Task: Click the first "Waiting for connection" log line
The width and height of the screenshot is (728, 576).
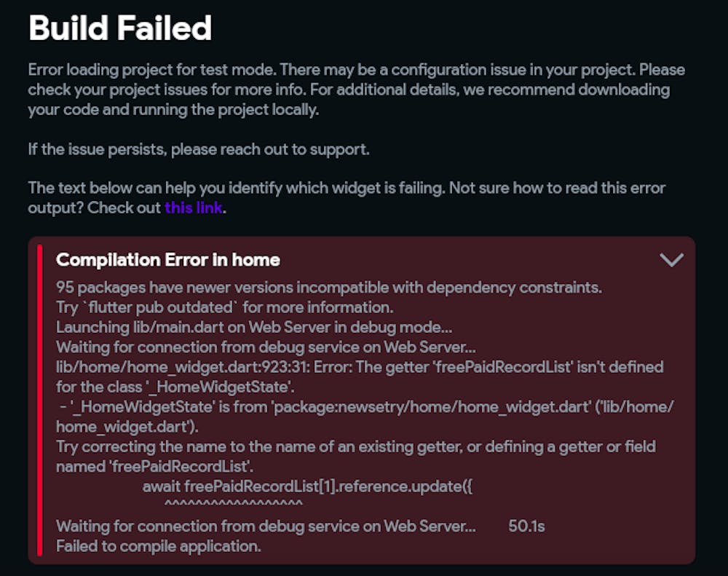Action: [266, 347]
